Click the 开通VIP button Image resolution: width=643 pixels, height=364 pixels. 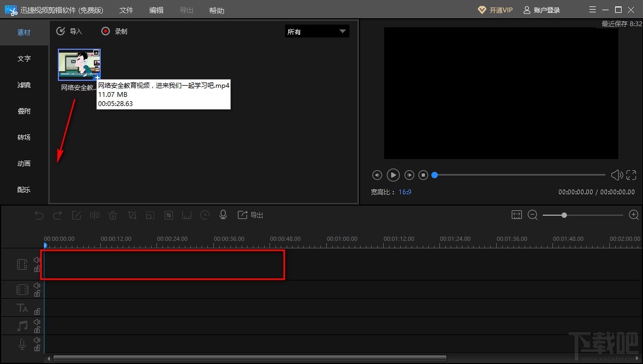[495, 10]
